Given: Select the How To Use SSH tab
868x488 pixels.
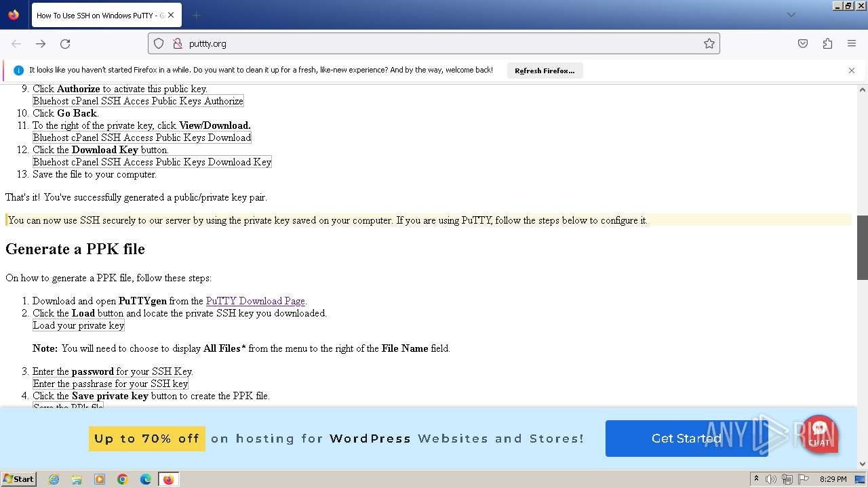Looking at the screenshot, I should tap(105, 15).
